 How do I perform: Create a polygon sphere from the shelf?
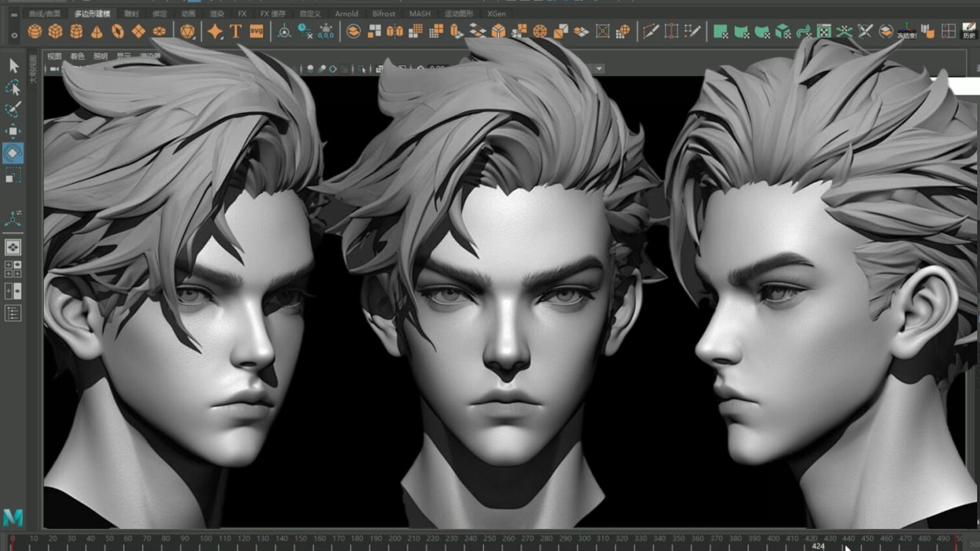35,31
